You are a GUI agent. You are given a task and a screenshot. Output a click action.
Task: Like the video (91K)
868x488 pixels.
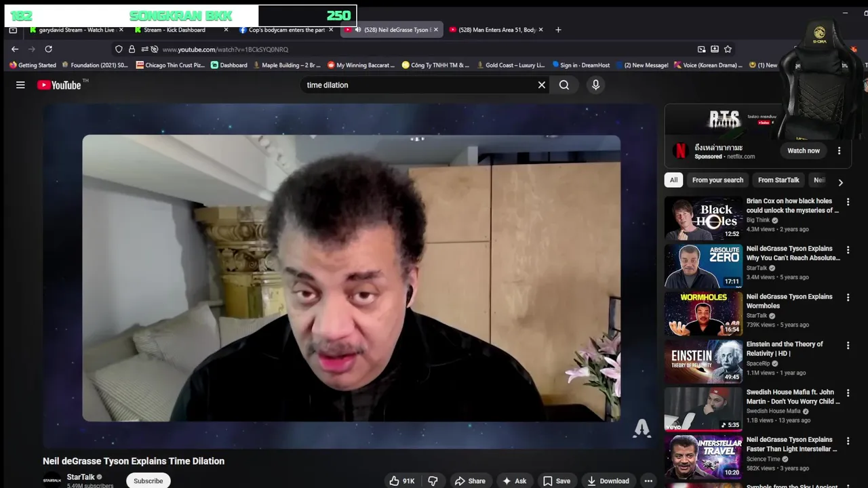(401, 481)
